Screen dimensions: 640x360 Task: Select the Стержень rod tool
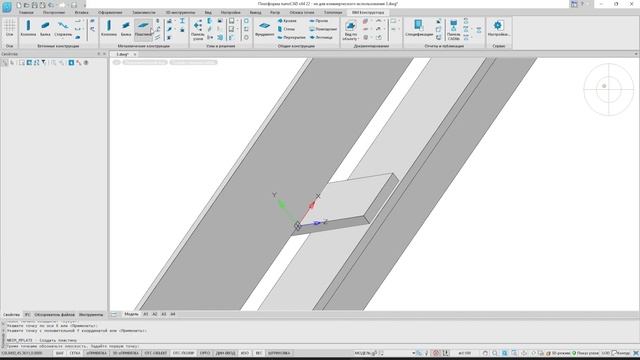coord(63,28)
